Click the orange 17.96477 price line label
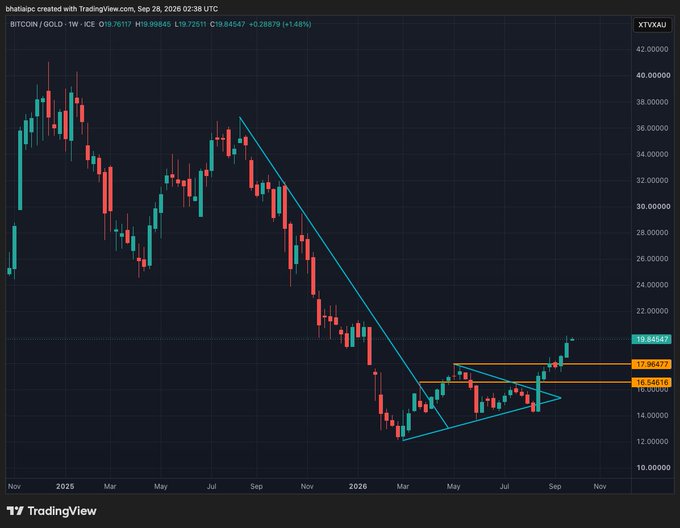 click(652, 364)
